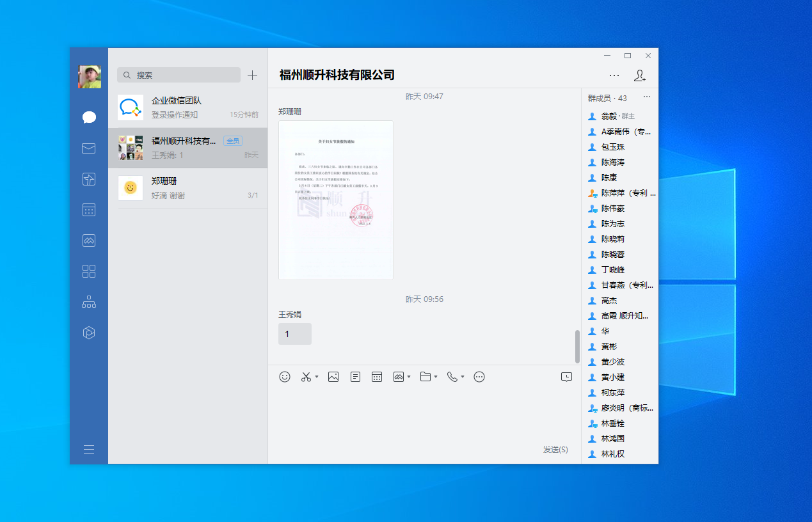Open the notice document image thumbnail
Image resolution: width=812 pixels, height=522 pixels.
click(x=336, y=200)
